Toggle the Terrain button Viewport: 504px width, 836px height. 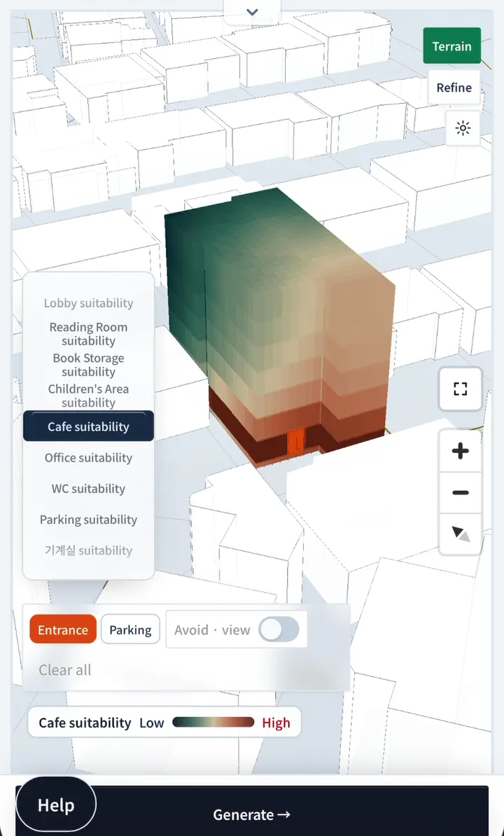click(x=451, y=46)
